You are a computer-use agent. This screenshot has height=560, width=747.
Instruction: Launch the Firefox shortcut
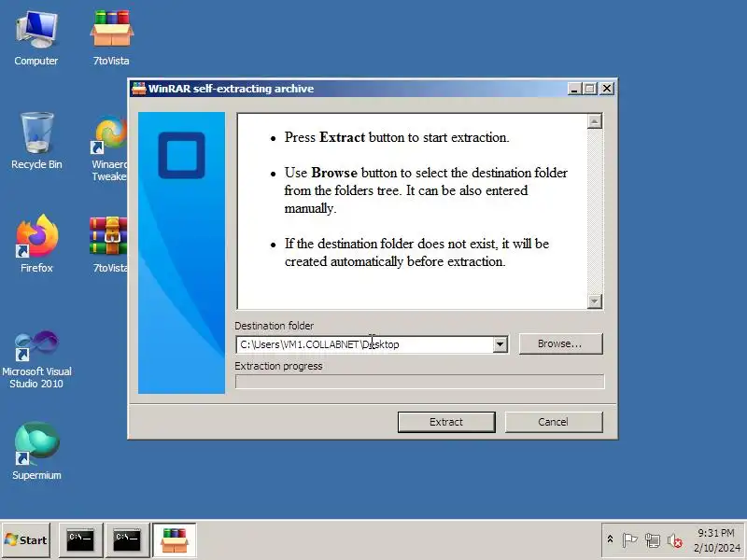[36, 244]
